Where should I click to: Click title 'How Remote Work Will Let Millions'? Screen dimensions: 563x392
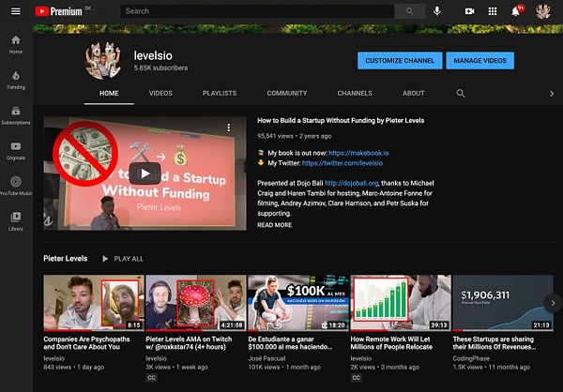pyautogui.click(x=391, y=343)
